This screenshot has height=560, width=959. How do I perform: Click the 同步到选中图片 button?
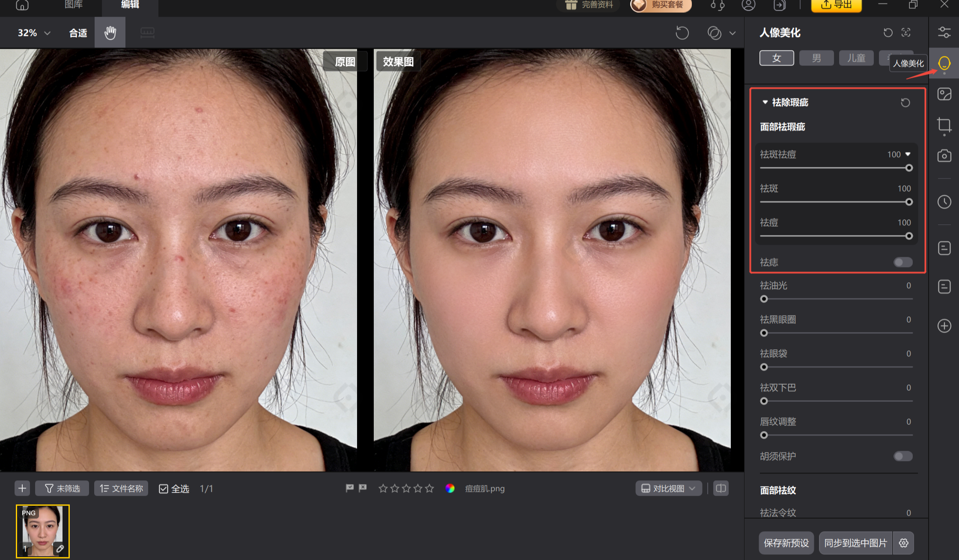point(855,543)
